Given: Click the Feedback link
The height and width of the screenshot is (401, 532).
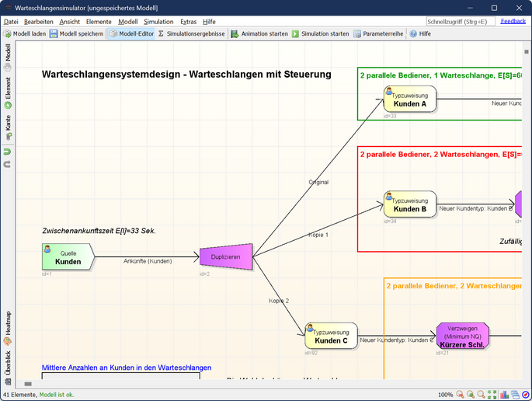Looking at the screenshot, I should (x=513, y=21).
